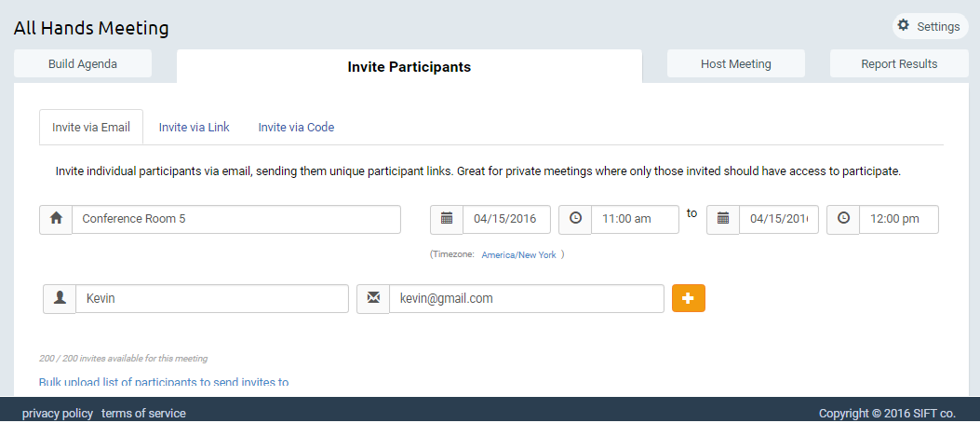Select the Invite via Link tab

(194, 128)
